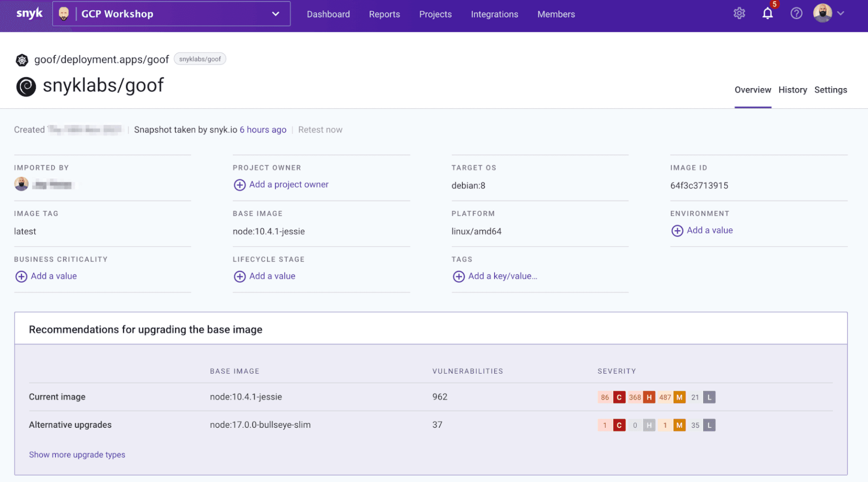Open the Reports page
This screenshot has width=868, height=482.
(x=384, y=14)
